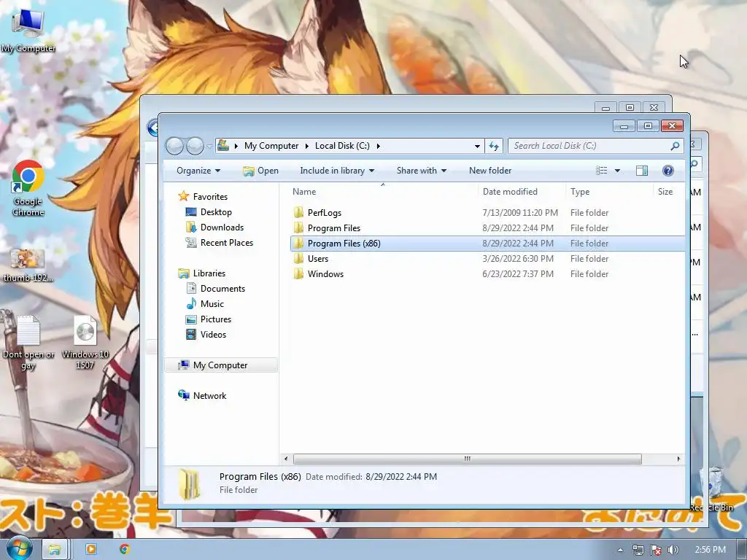Refresh the Local Disk (C:) view

click(x=494, y=146)
